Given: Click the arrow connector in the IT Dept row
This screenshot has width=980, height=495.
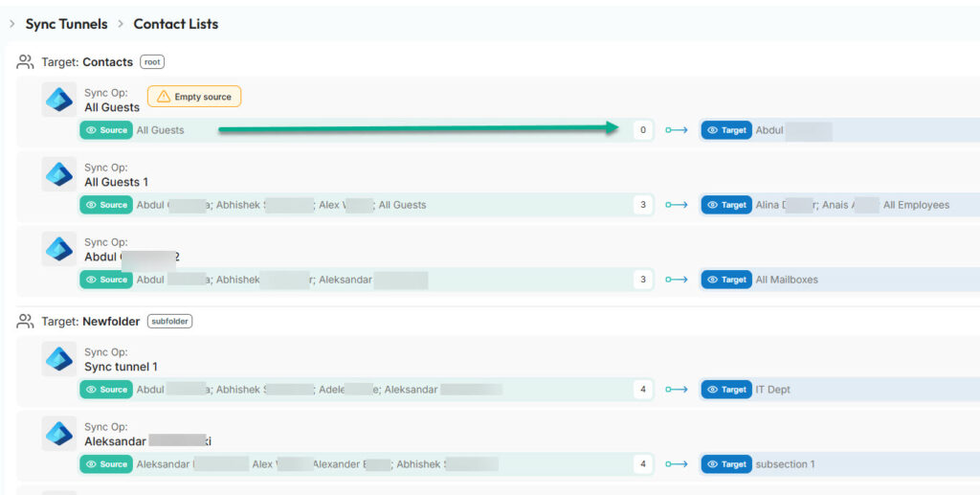Looking at the screenshot, I should [677, 390].
